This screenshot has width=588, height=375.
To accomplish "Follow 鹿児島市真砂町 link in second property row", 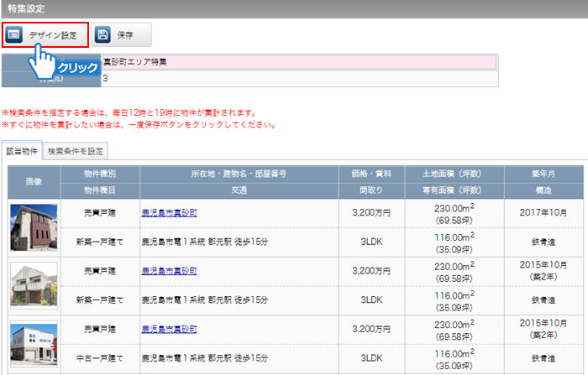I will 169,272.
